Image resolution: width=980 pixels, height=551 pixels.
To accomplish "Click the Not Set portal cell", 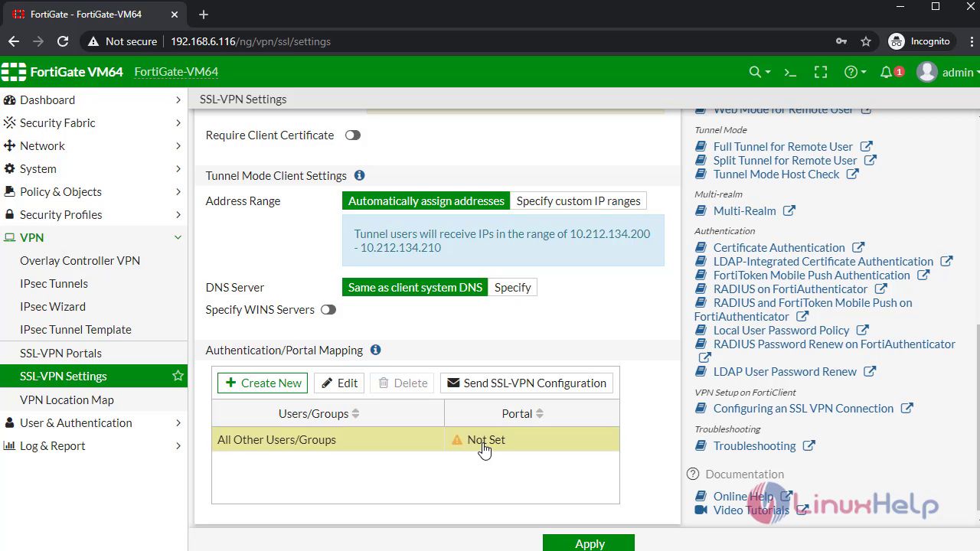I will coord(532,439).
